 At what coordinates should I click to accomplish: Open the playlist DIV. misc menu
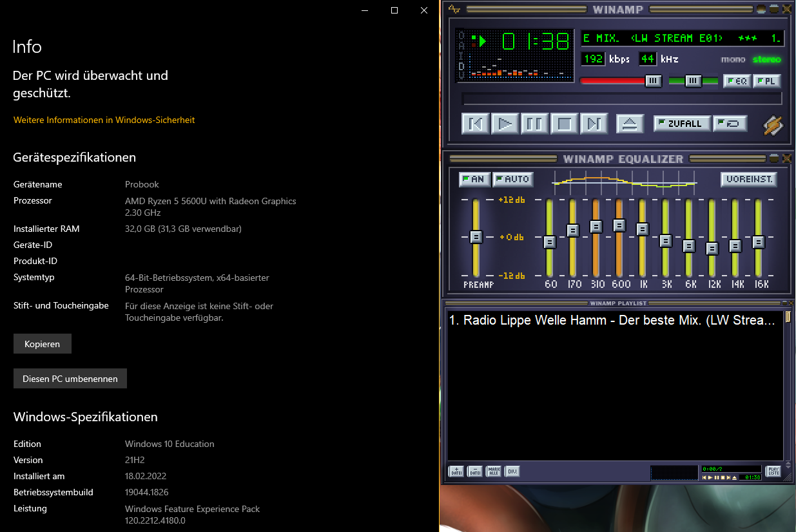pyautogui.click(x=512, y=471)
